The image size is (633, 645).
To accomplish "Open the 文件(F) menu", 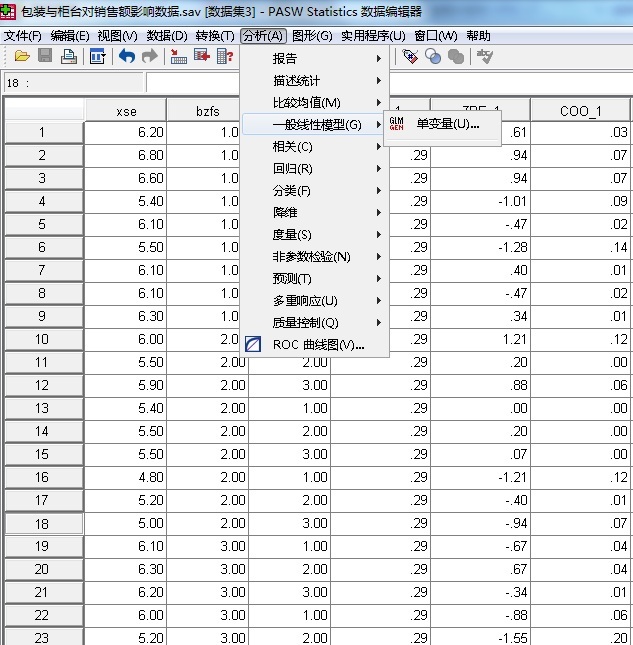I will point(23,36).
